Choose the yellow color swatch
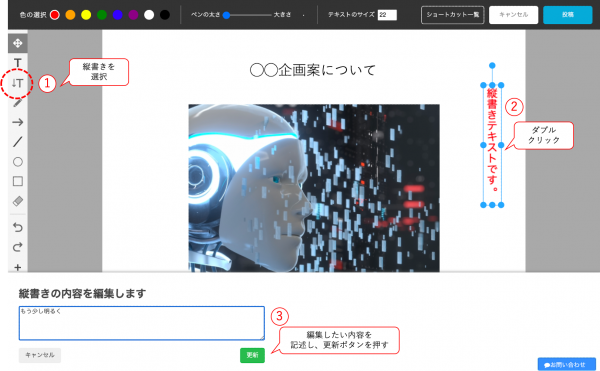The image size is (600, 371). point(86,15)
